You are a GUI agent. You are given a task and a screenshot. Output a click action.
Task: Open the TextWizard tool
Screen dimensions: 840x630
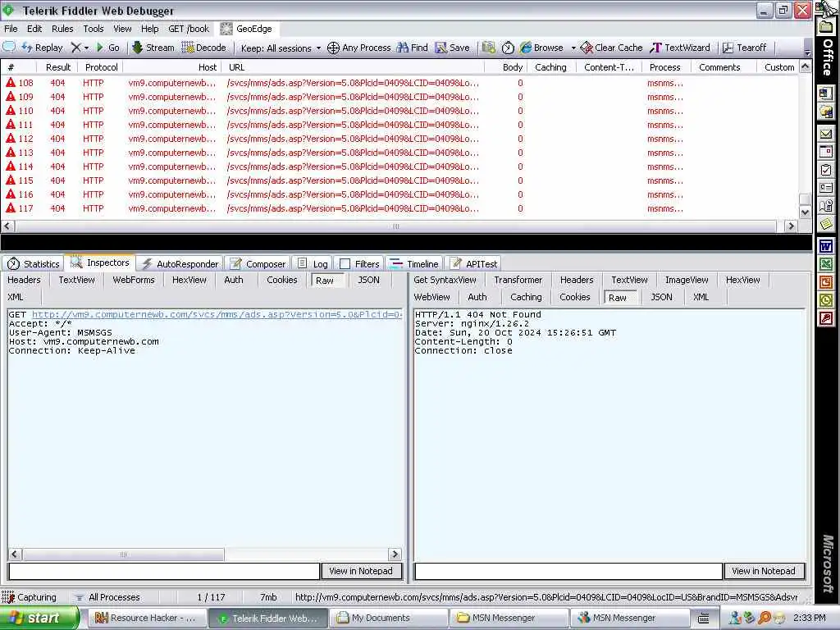click(680, 48)
